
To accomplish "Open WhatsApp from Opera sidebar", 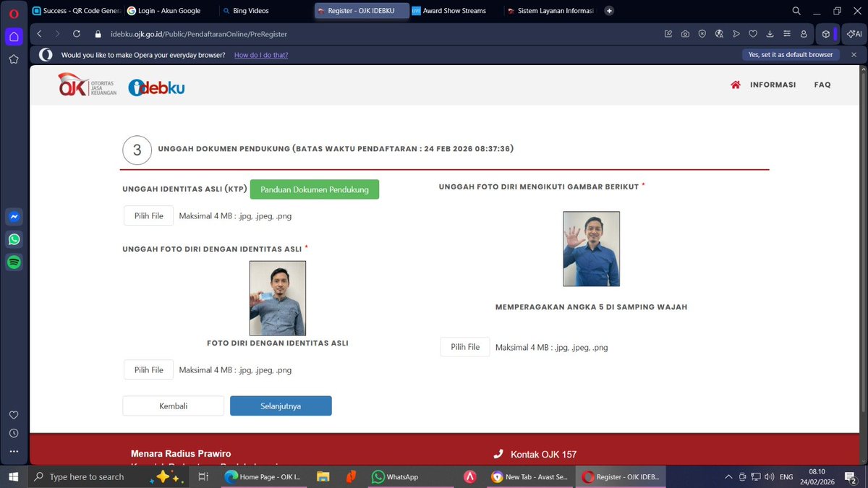I will 14,239.
